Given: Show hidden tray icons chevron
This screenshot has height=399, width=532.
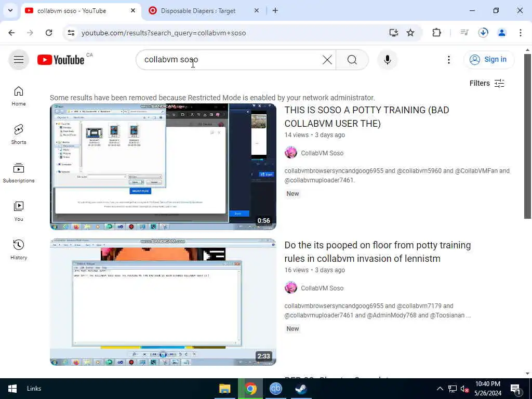Looking at the screenshot, I should point(440,389).
